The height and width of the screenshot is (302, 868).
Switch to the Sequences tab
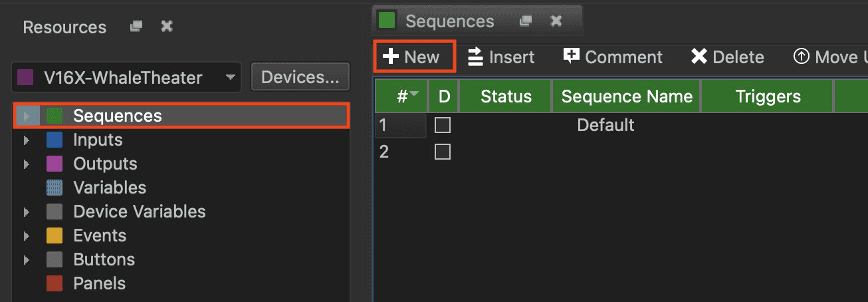pos(439,21)
